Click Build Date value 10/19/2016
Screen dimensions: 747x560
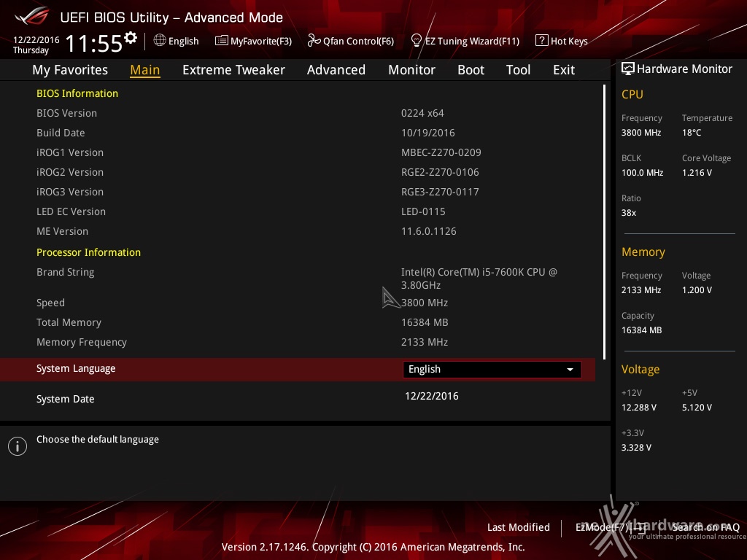tap(427, 133)
